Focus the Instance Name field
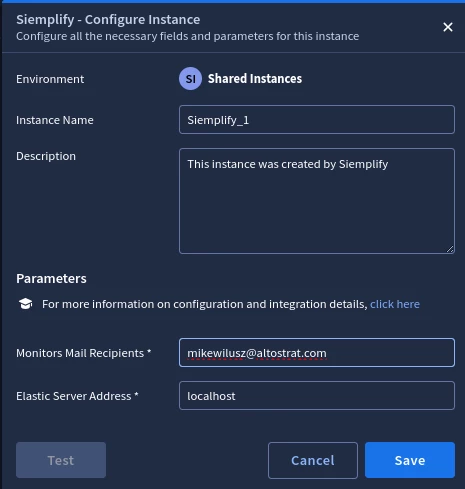Screen dimensions: 465x489 (317, 120)
